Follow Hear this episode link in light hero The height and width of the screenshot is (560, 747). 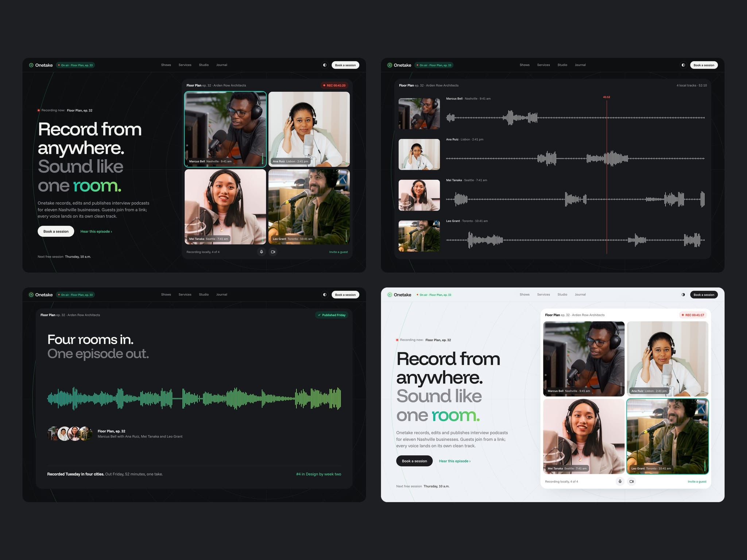[x=455, y=461]
